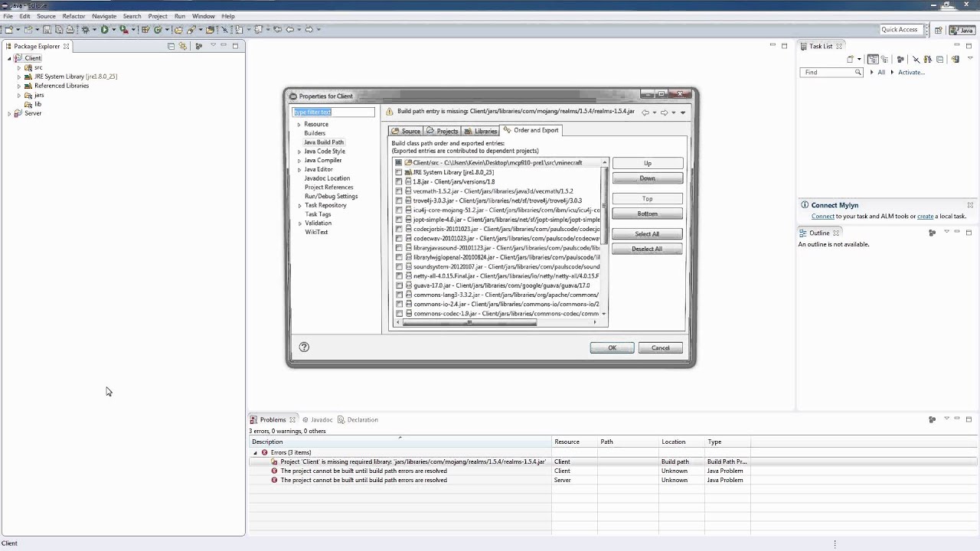Screen dimensions: 980x551
Task: Click Open Perspective icon near Quick Access
Action: [x=939, y=30]
